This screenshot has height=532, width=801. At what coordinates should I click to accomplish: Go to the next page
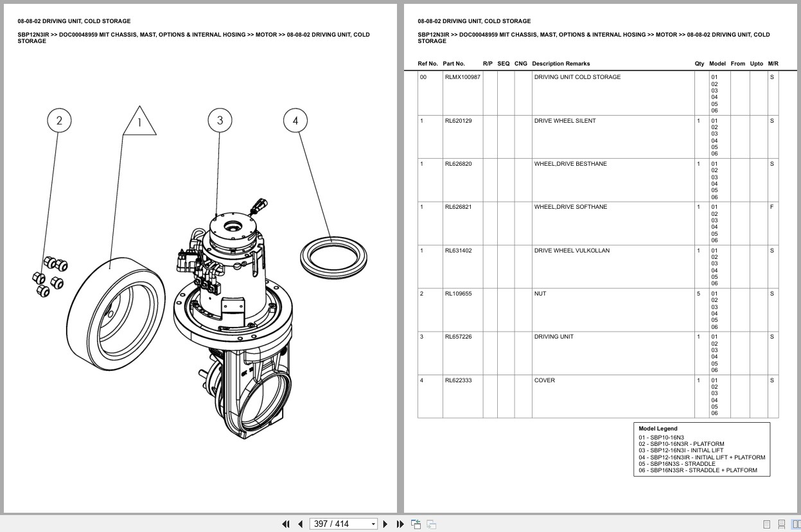click(x=385, y=524)
